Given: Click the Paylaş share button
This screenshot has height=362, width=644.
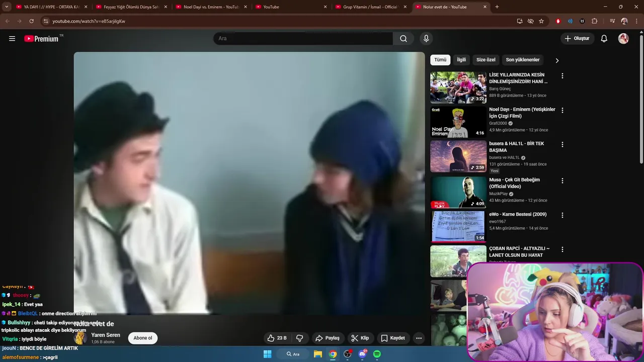Looking at the screenshot, I should (328, 338).
